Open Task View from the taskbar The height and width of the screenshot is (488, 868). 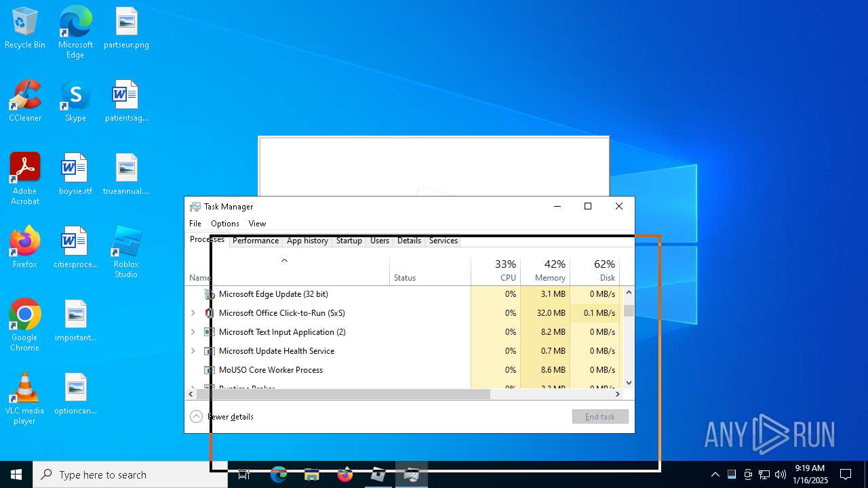click(x=244, y=474)
